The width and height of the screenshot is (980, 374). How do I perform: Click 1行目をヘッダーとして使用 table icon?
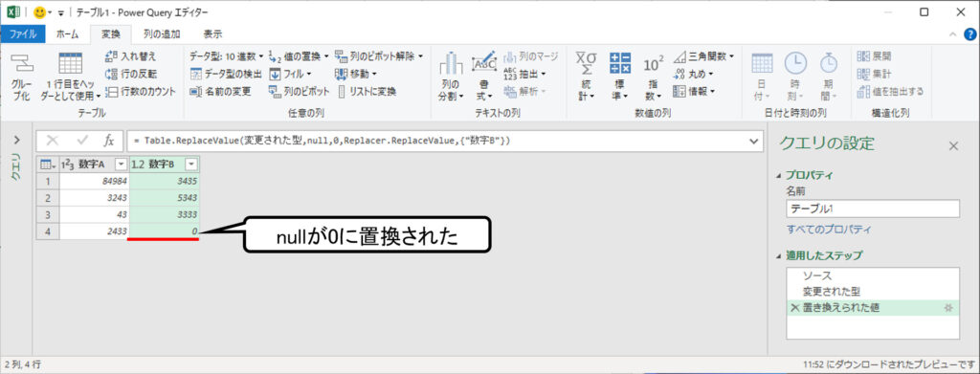tap(70, 64)
